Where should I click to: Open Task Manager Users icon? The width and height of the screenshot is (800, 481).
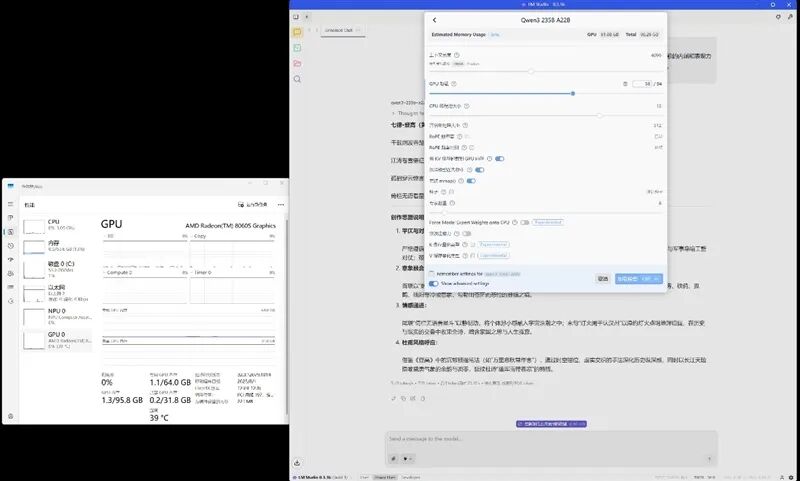[x=11, y=273]
